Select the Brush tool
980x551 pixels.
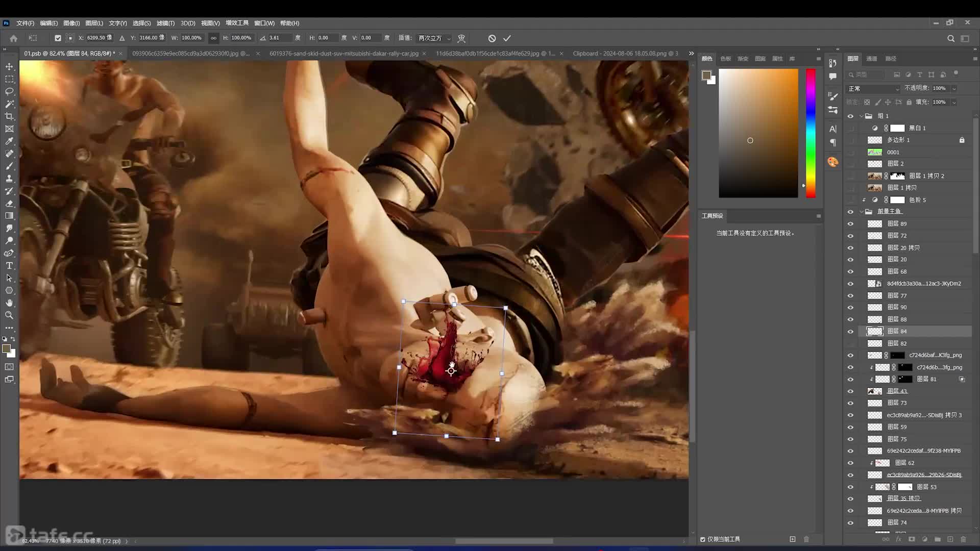click(9, 166)
